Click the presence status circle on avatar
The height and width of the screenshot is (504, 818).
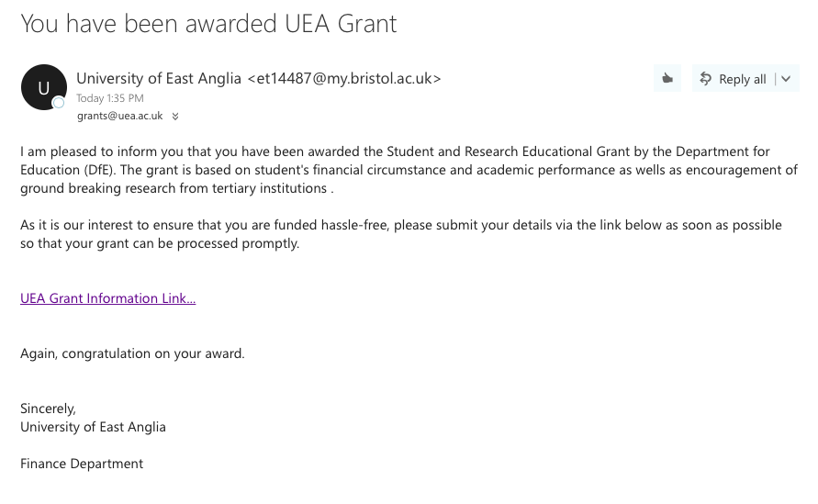click(x=59, y=103)
